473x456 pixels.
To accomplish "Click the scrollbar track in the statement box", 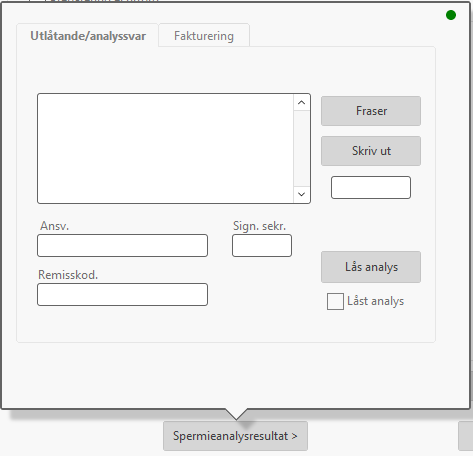I will tap(301, 149).
